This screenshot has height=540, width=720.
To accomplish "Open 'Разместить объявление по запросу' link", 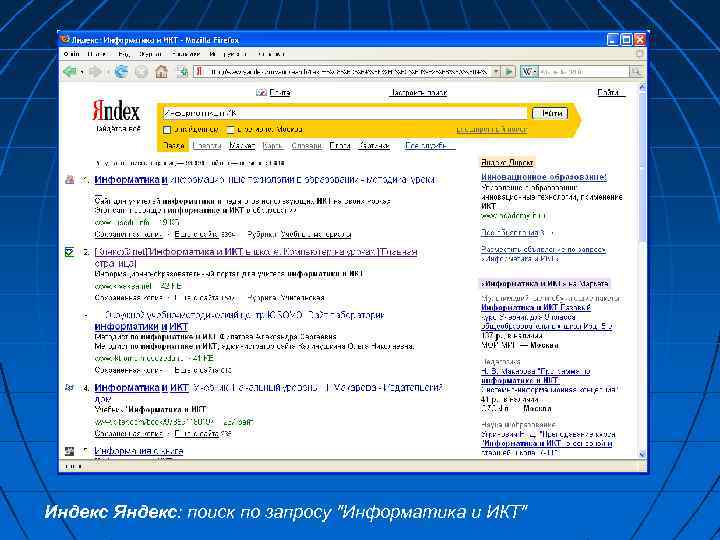I will (x=544, y=254).
